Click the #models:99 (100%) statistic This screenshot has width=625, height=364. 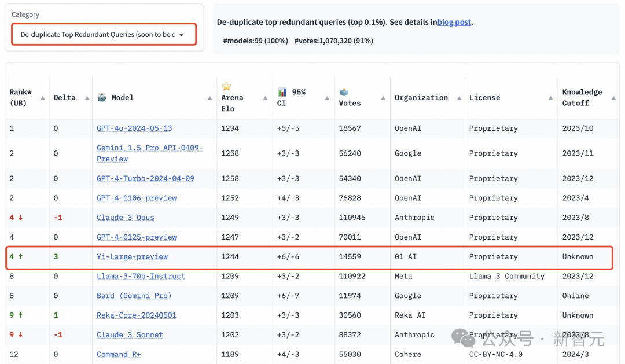(256, 41)
